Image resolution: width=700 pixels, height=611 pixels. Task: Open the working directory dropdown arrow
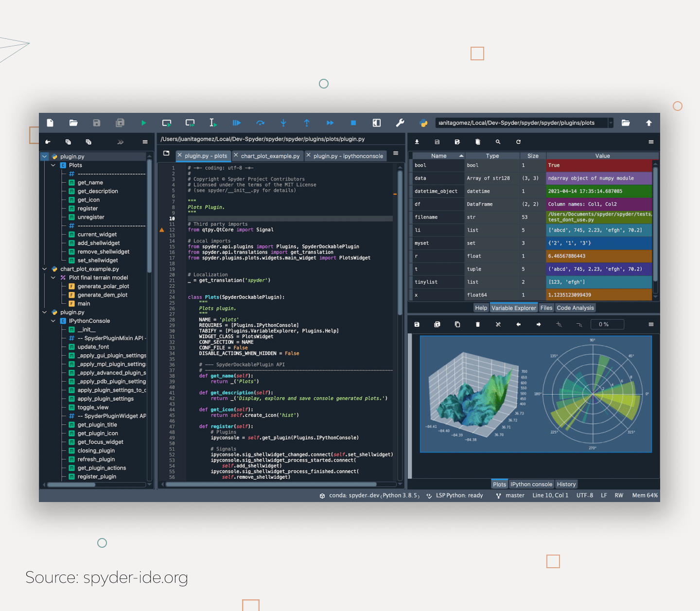611,123
